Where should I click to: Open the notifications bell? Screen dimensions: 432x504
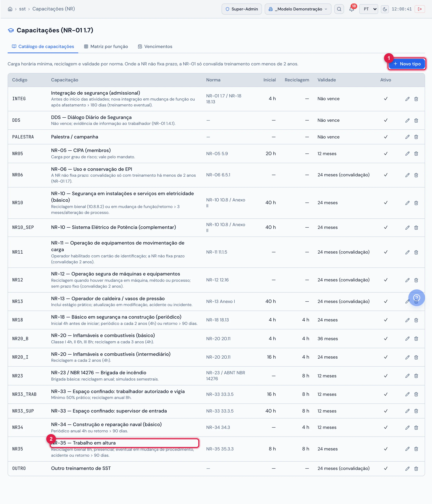351,9
